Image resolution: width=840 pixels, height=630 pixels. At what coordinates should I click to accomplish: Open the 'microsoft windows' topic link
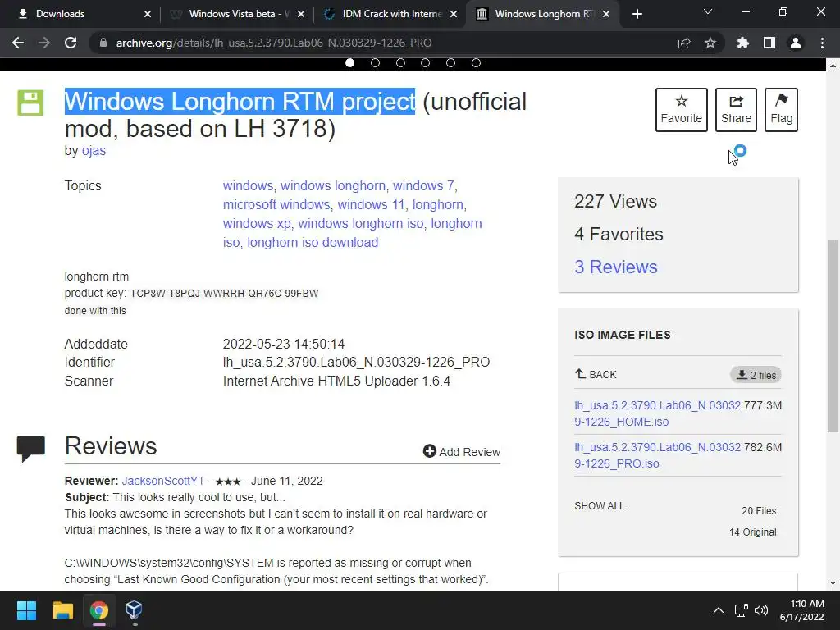(276, 204)
